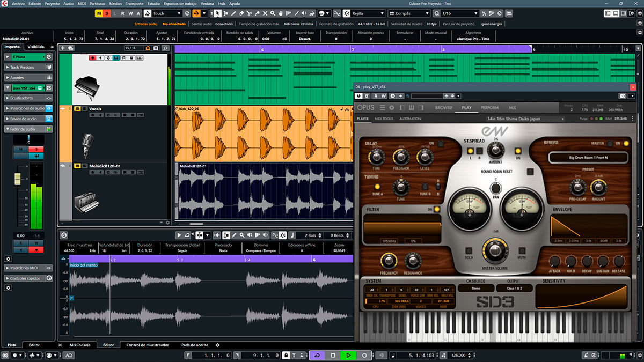The width and height of the screenshot is (644, 362).
Task: Add a new track with the plus icon
Action: click(x=63, y=48)
